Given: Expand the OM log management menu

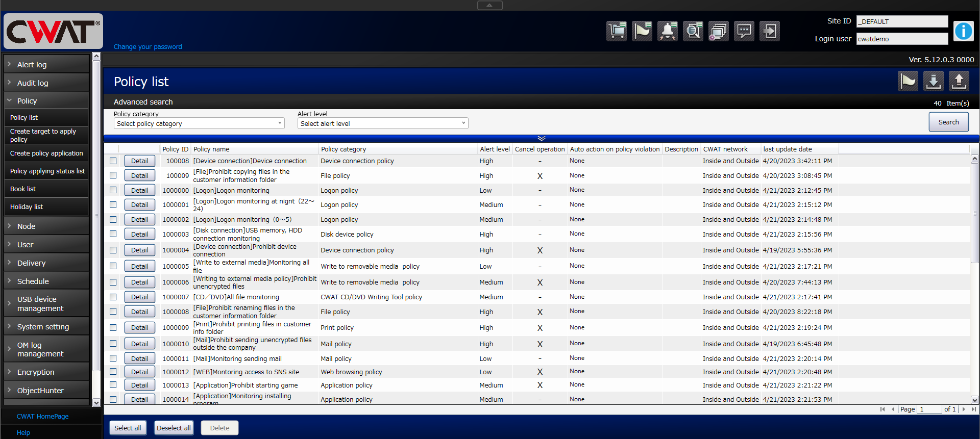Looking at the screenshot, I should pos(46,349).
